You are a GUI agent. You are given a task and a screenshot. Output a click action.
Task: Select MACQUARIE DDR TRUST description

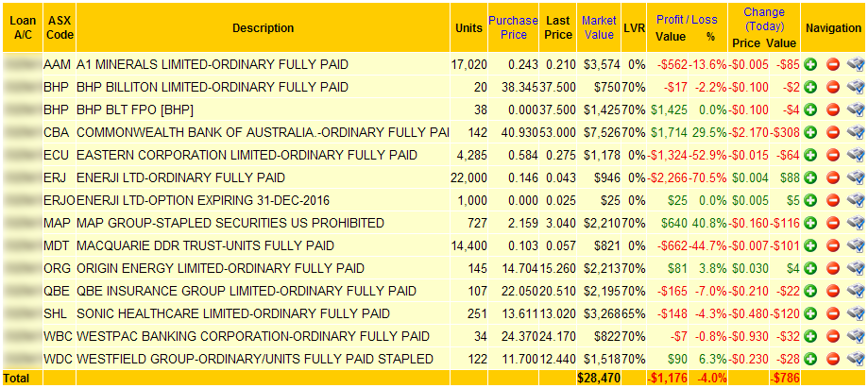(x=205, y=245)
